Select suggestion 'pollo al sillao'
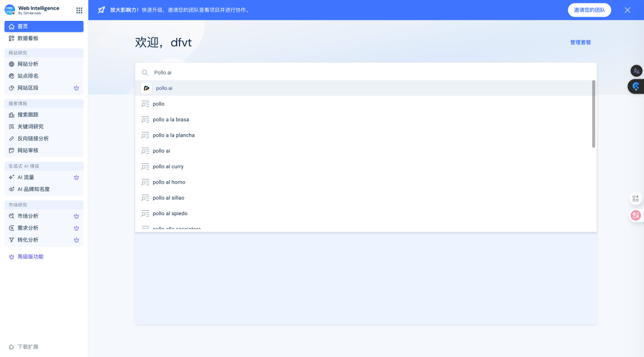 [x=364, y=197]
